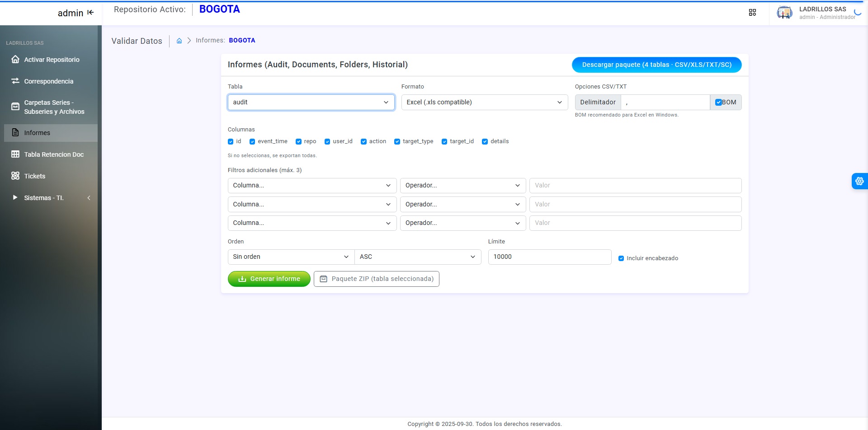Click the home breadcrumb icon
The height and width of the screenshot is (430, 868).
[179, 41]
